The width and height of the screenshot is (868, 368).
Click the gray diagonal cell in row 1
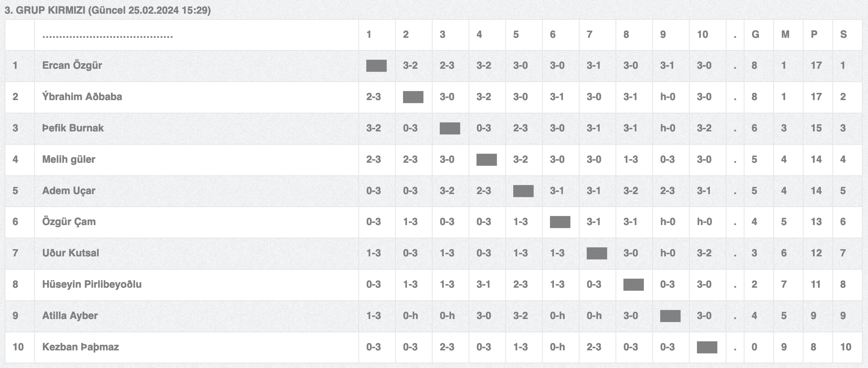point(376,66)
